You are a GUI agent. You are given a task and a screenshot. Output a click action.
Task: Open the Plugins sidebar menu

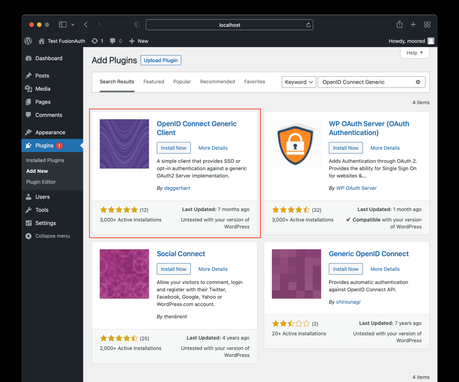[x=52, y=146]
